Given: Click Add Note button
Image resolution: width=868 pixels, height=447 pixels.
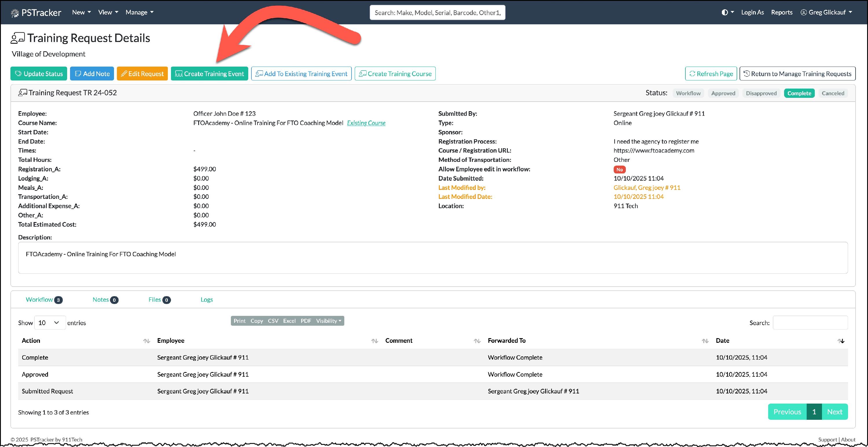Looking at the screenshot, I should pos(92,74).
